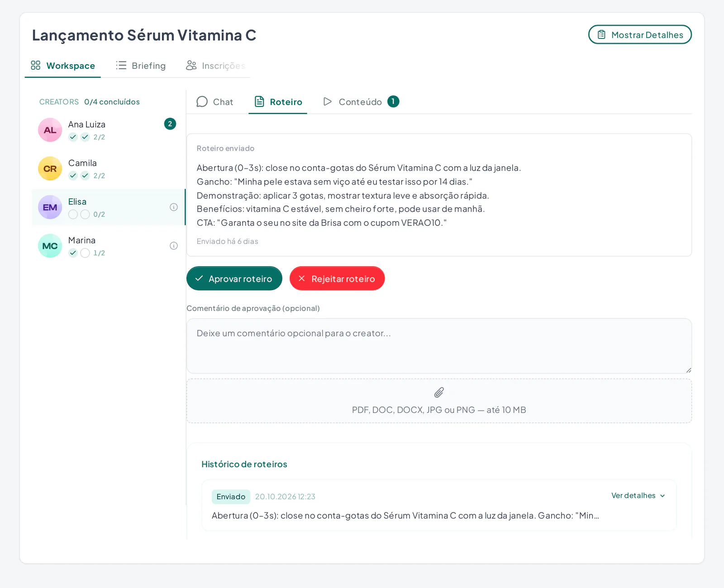Image resolution: width=724 pixels, height=588 pixels.
Task: Click the Enviado há 6 dias note
Action: pyautogui.click(x=227, y=241)
